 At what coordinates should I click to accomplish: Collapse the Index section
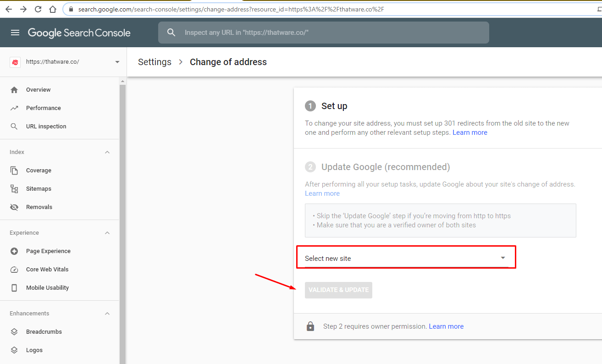(107, 152)
